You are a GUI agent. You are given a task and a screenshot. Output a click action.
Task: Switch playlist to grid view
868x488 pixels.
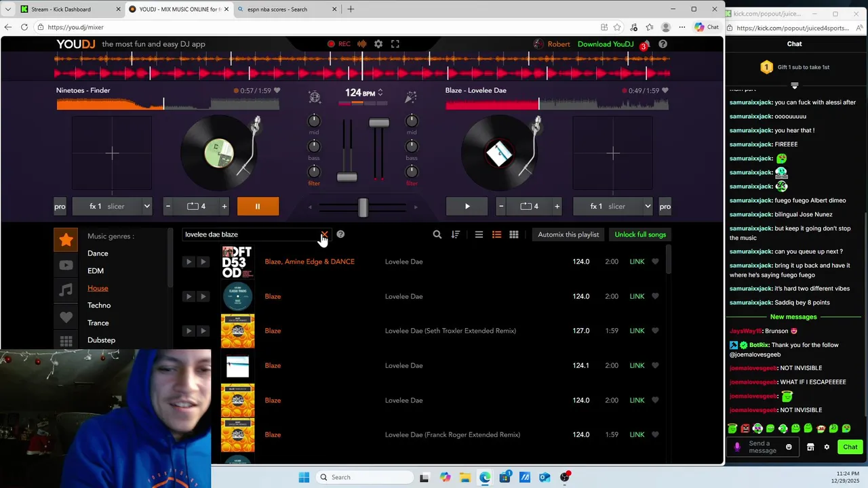click(x=514, y=235)
